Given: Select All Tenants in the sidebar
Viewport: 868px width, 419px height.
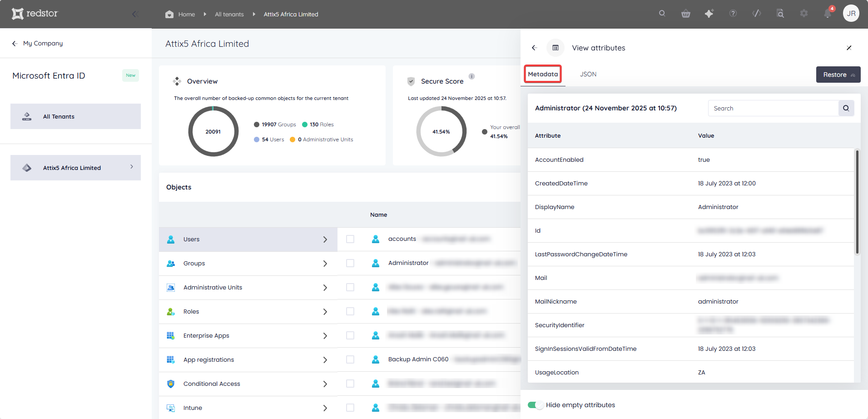Looking at the screenshot, I should (x=75, y=116).
